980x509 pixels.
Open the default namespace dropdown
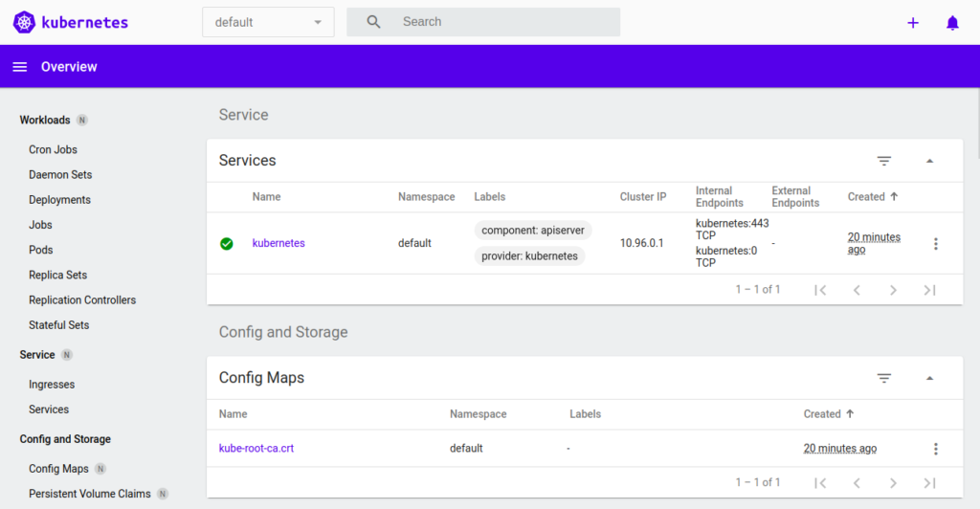tap(268, 22)
